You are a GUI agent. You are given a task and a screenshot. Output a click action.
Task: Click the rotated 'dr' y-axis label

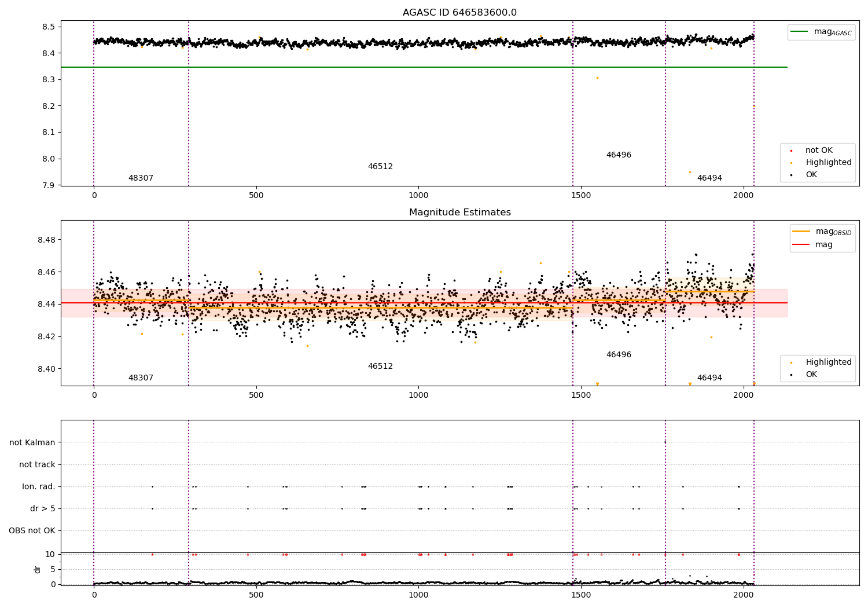click(x=38, y=569)
